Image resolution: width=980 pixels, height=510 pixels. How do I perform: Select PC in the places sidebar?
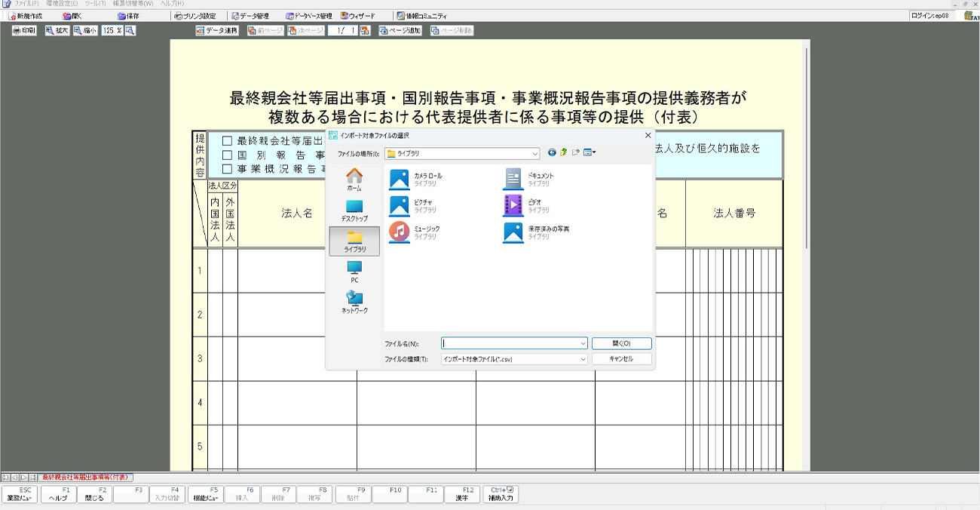pos(354,272)
